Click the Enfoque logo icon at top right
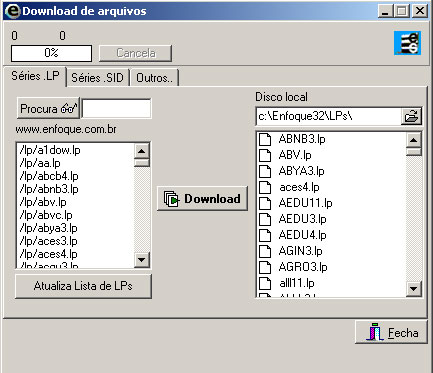433x373 pixels. tap(407, 43)
